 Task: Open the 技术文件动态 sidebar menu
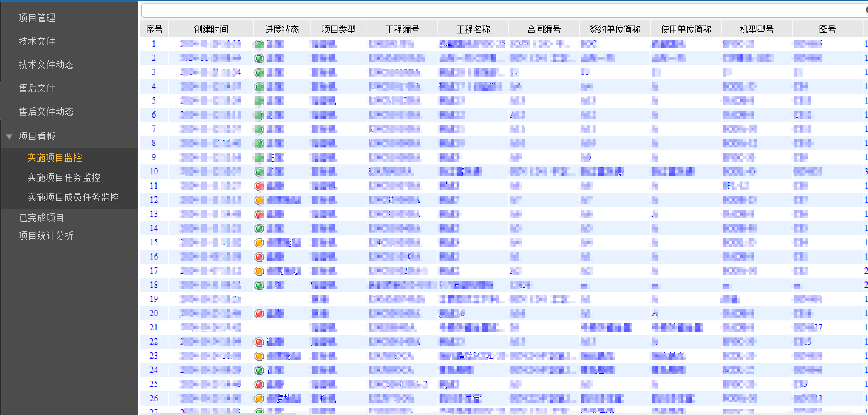pyautogui.click(x=46, y=65)
